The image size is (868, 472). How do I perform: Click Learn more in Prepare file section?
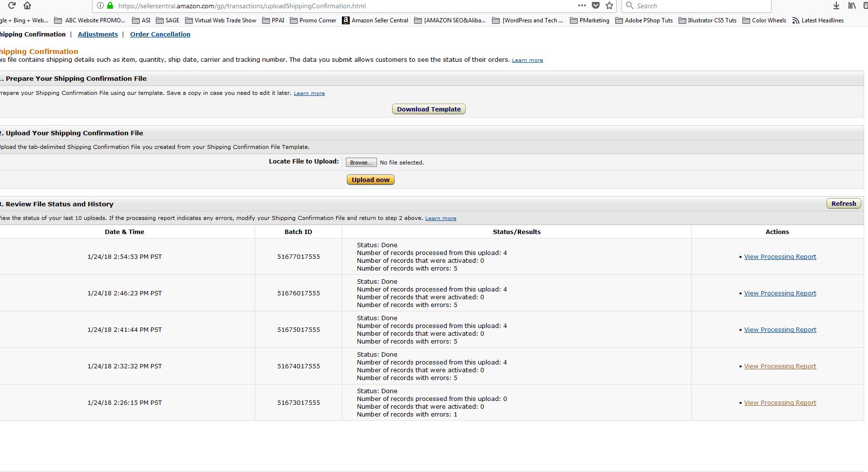(309, 93)
